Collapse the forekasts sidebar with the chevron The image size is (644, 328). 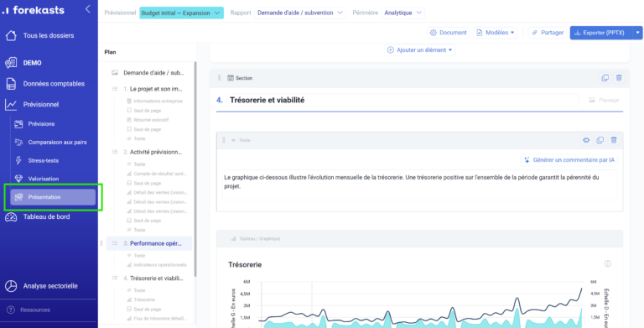[x=87, y=9]
